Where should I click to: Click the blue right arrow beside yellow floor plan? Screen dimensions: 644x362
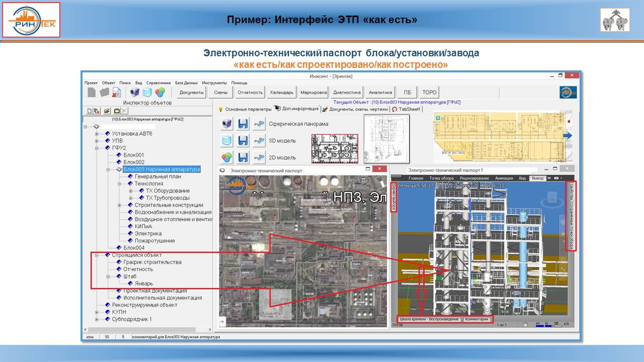(x=568, y=135)
